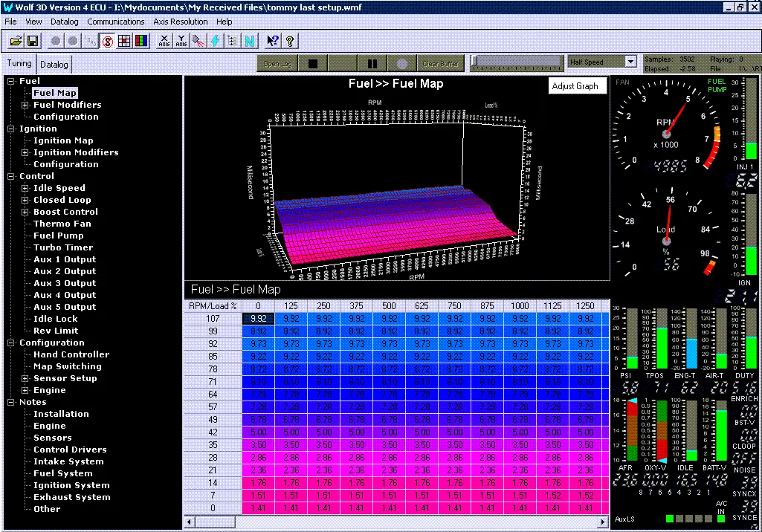This screenshot has width=762, height=532.
Task: Click the save floppy disk icon
Action: click(31, 41)
